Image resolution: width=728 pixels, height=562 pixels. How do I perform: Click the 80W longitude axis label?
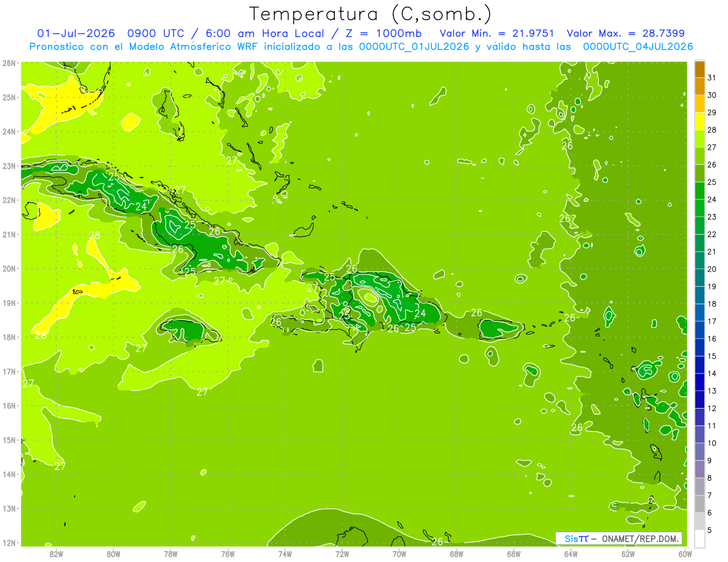click(113, 554)
